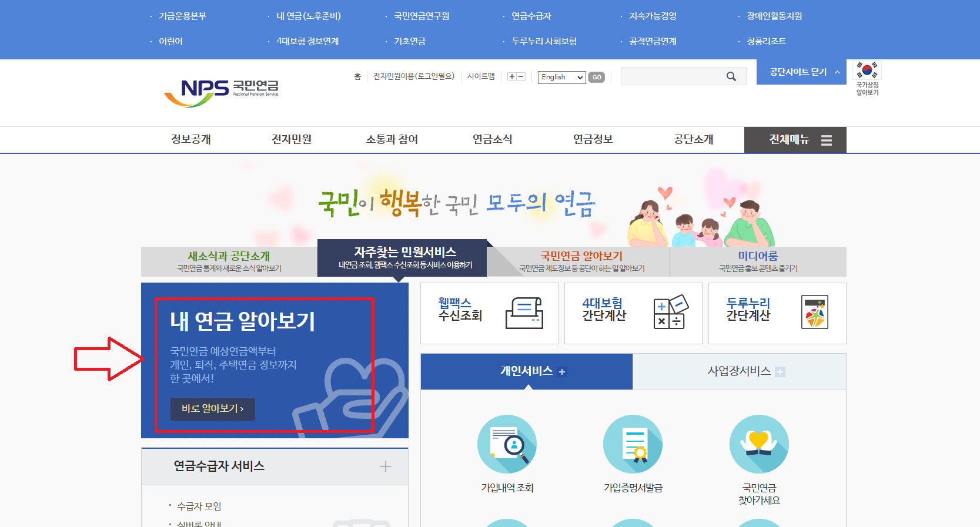This screenshot has width=980, height=527.
Task: Expand the 개인서비스 plus sign
Action: [562, 372]
